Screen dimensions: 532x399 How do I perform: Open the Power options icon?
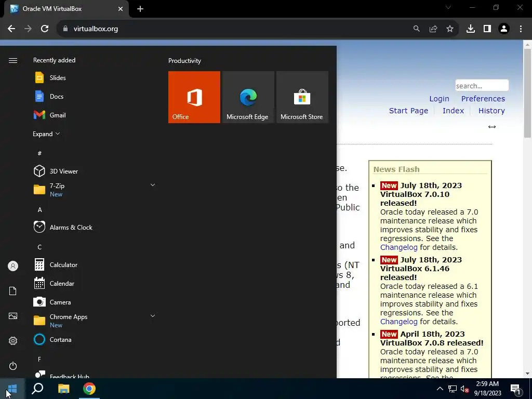point(13,366)
